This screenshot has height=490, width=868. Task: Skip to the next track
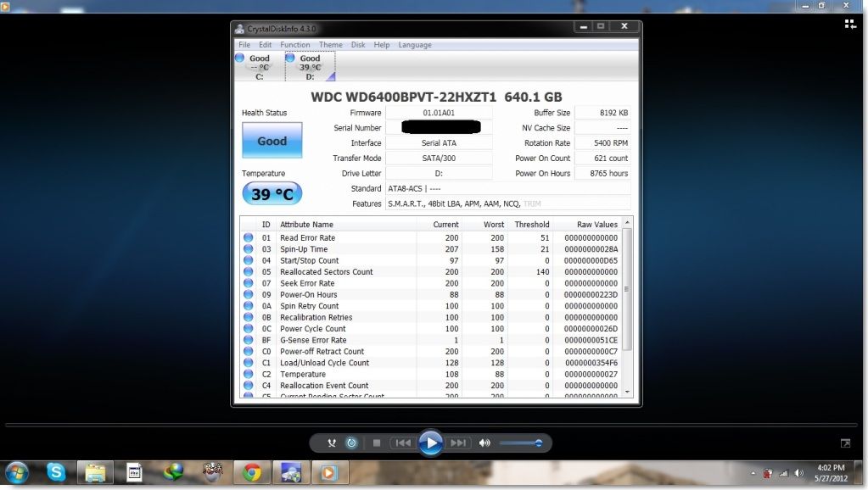458,443
